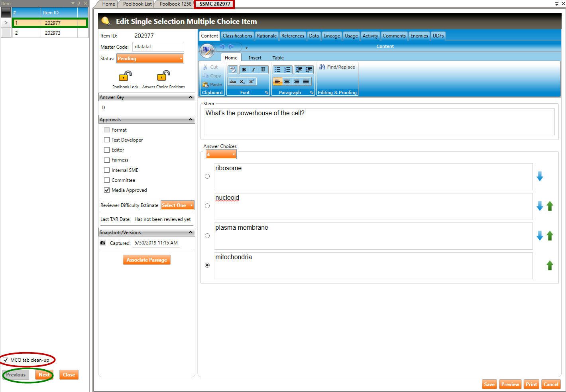Viewport: 566px width, 392px height.
Task: Move the nucleoid answer choice up
Action: 550,206
